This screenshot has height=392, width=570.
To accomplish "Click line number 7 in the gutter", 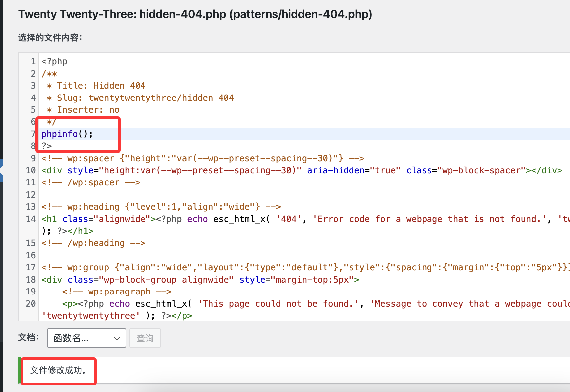I will pyautogui.click(x=33, y=134).
